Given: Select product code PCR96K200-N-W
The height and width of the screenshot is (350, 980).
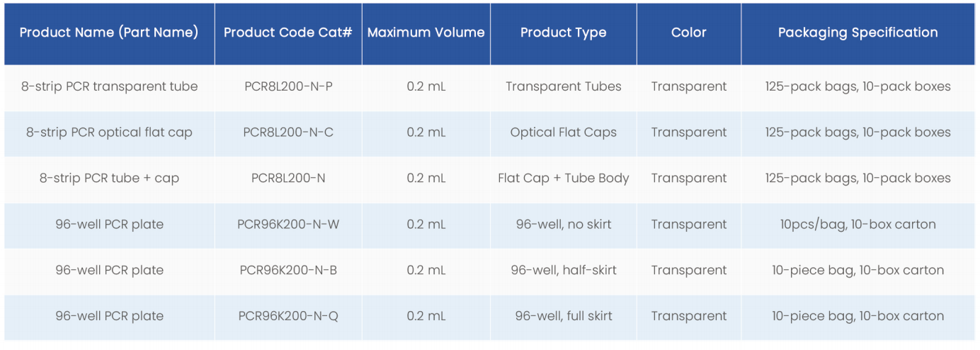Looking at the screenshot, I should (x=288, y=225).
